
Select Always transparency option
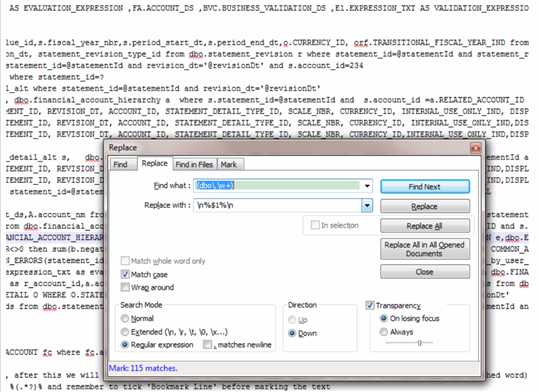coord(383,332)
